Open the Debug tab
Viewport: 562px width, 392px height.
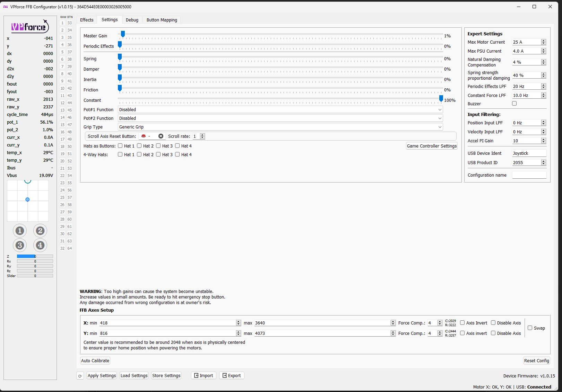click(132, 20)
